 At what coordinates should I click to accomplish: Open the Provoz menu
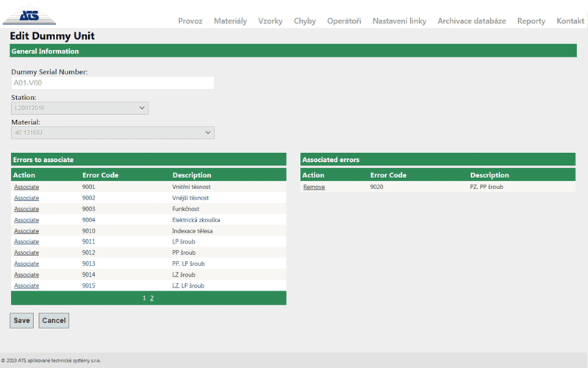[x=190, y=21]
